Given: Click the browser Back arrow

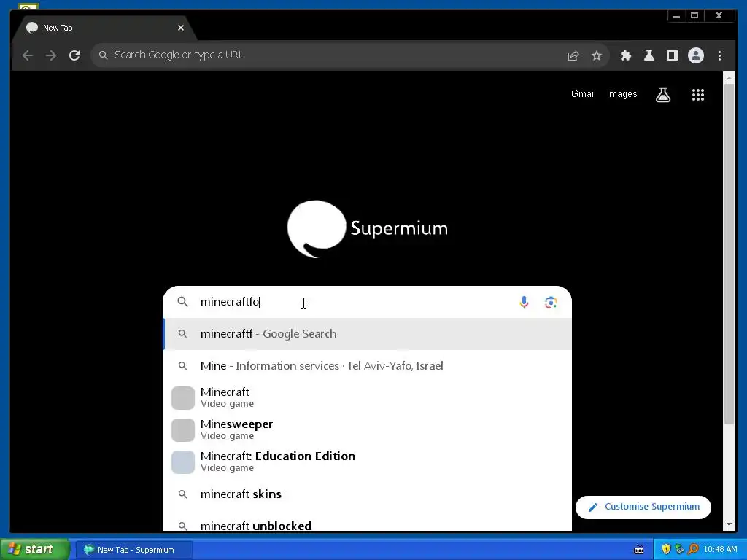Looking at the screenshot, I should [x=28, y=55].
